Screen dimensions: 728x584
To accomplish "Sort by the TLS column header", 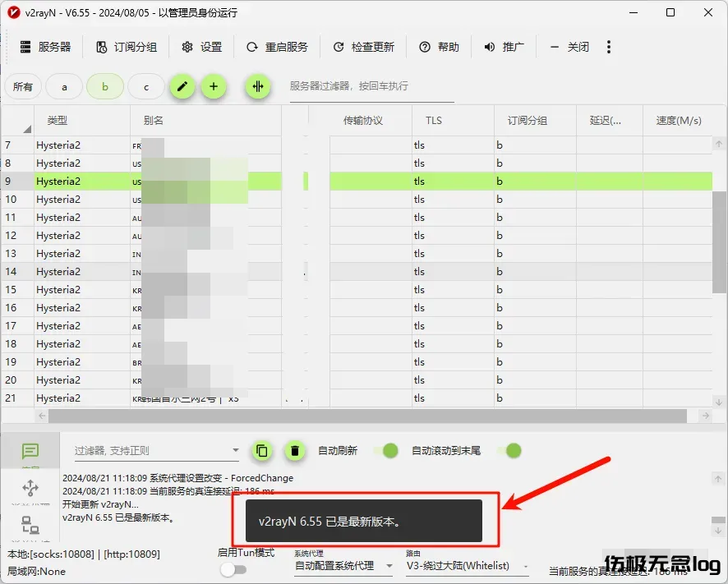I will click(453, 121).
